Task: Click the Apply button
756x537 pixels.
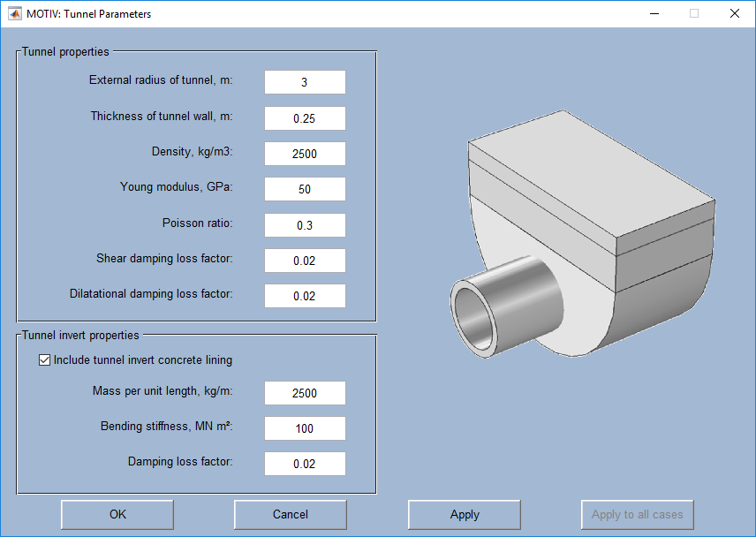Action: point(464,515)
